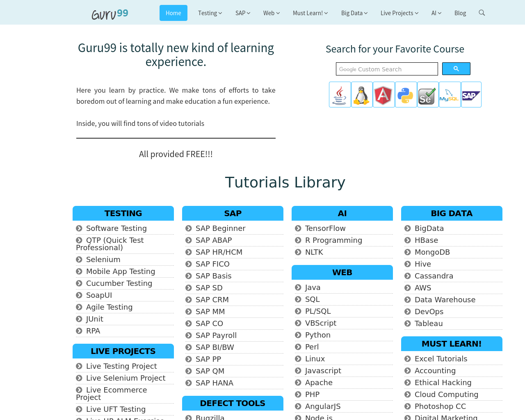This screenshot has height=420, width=525.
Task: Open Cucumber Testing tutorial
Action: click(119, 283)
